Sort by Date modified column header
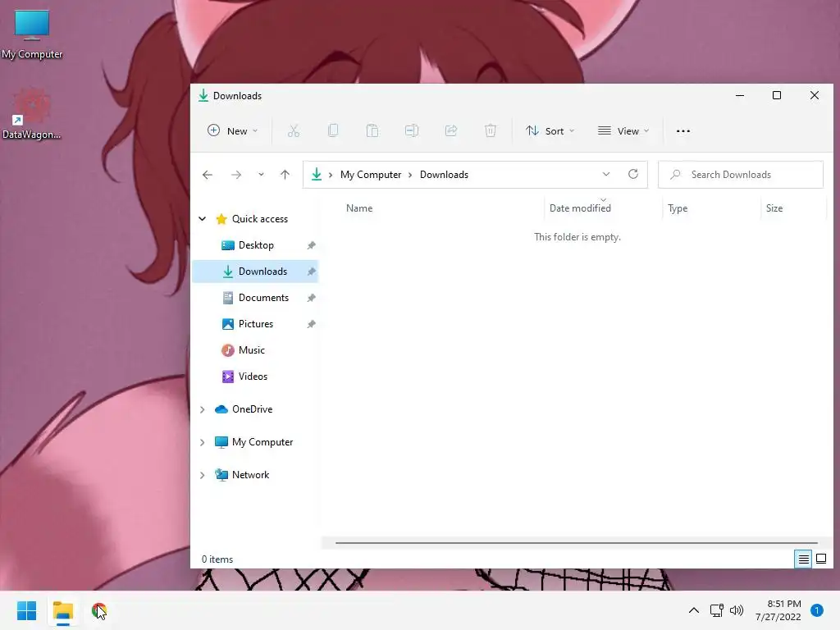Image resolution: width=840 pixels, height=630 pixels. pos(580,208)
